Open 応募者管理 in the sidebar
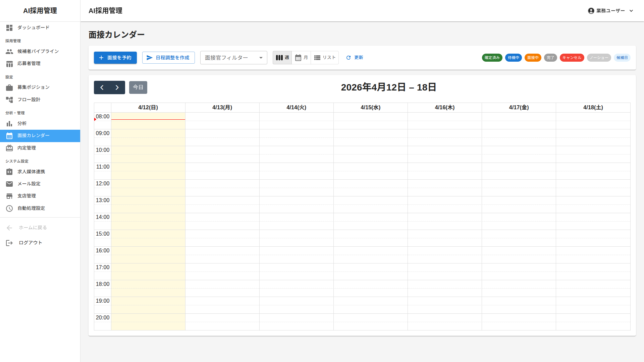Screen dimensions: 644x362 pos(29,64)
